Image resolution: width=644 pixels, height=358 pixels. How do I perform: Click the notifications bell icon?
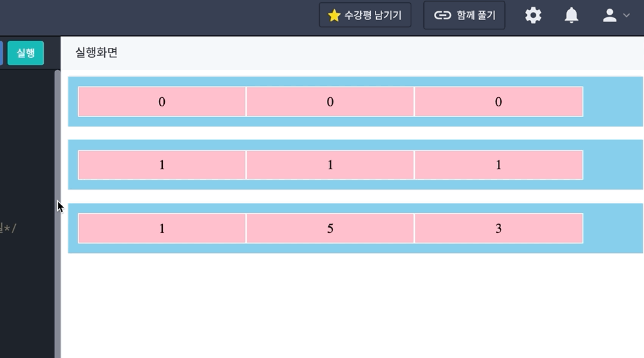click(571, 15)
